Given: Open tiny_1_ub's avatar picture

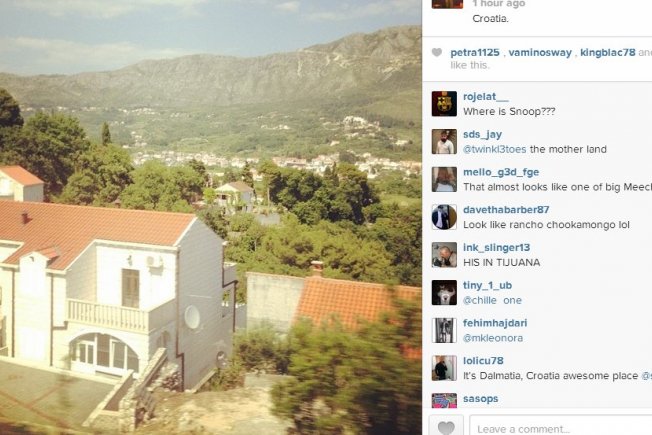Looking at the screenshot, I should [444, 292].
